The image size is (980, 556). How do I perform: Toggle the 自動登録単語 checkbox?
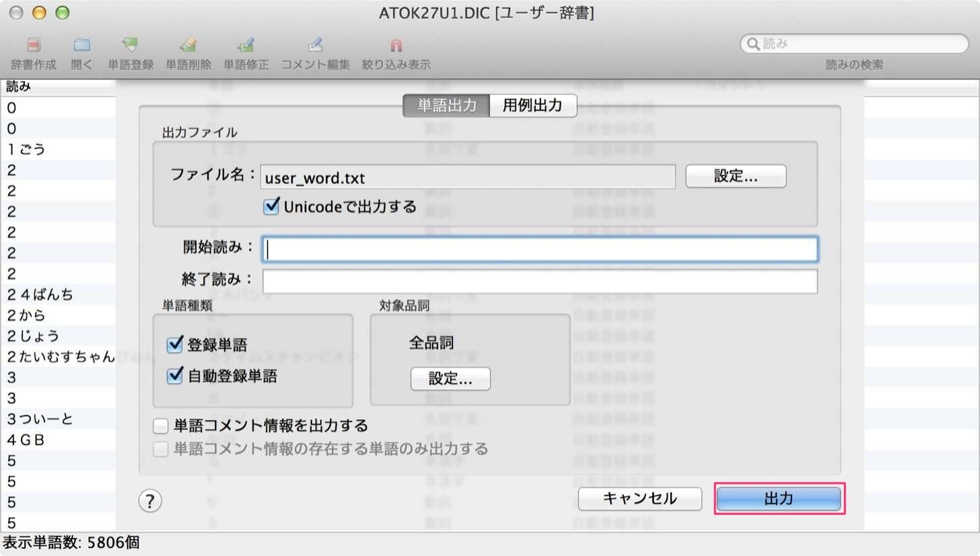[x=175, y=376]
